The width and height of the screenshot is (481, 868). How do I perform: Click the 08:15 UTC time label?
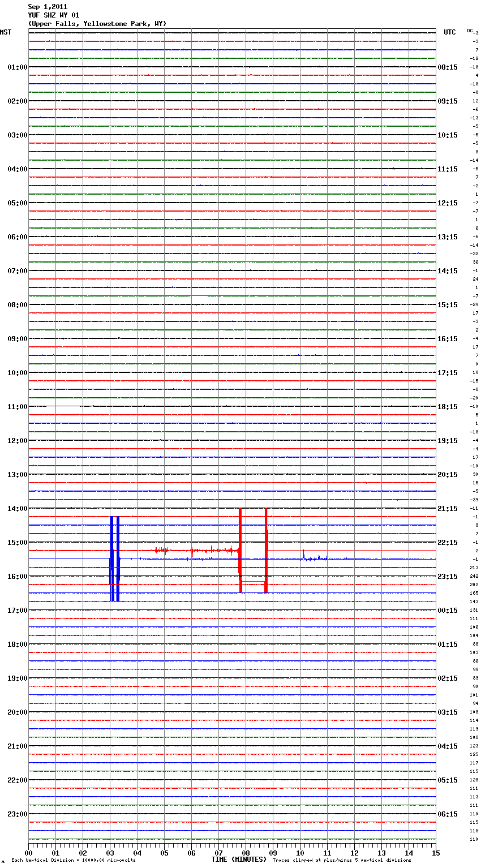tap(448, 67)
